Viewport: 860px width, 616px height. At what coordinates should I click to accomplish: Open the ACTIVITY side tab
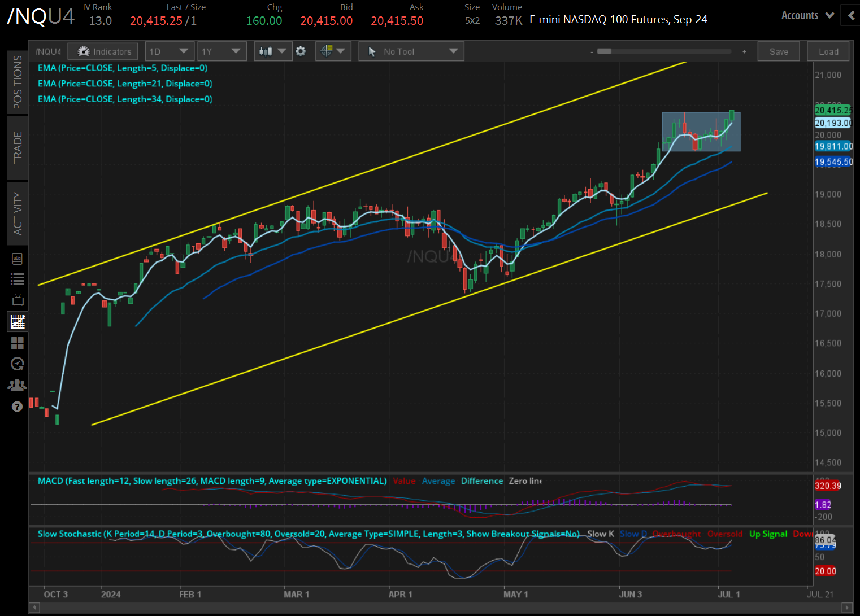click(18, 213)
